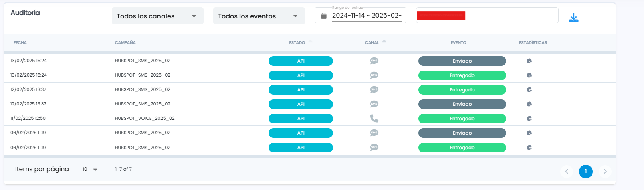Click the phone channel icon in voice row
The image size is (644, 190).
pyautogui.click(x=374, y=119)
